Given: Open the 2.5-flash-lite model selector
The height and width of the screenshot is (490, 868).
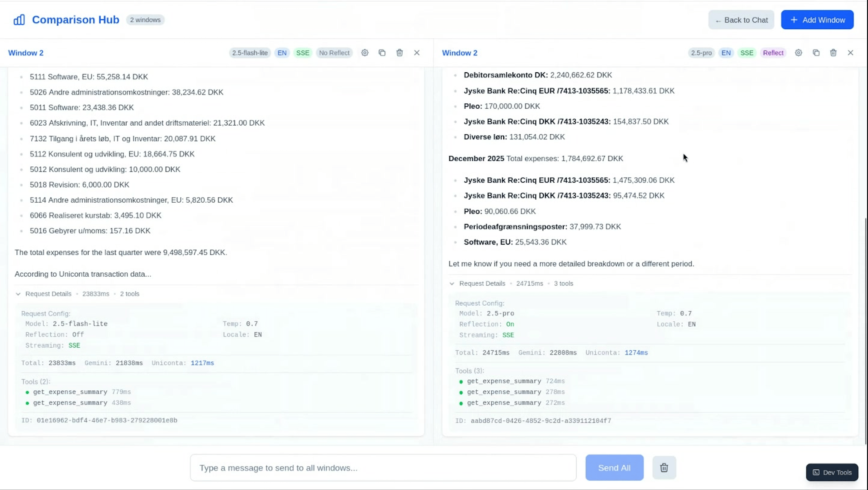Looking at the screenshot, I should point(250,53).
